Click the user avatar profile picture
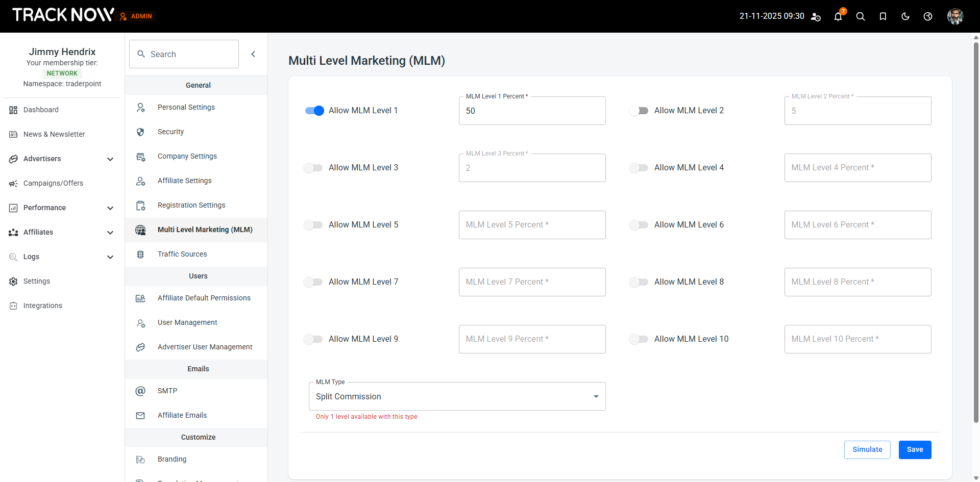 click(955, 16)
